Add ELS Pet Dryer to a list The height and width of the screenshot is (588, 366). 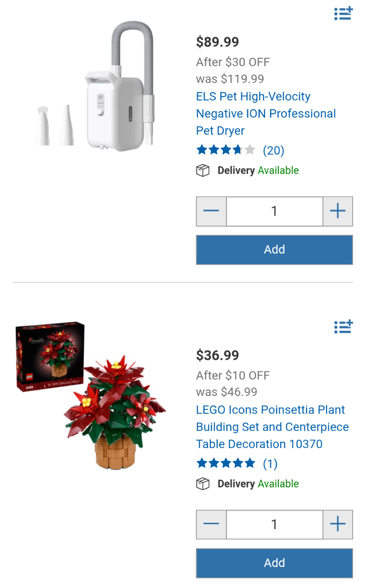(343, 13)
